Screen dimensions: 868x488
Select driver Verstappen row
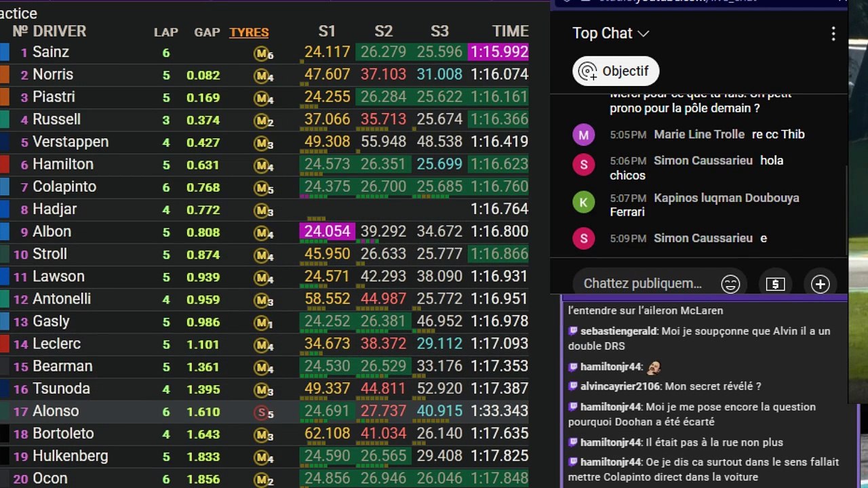[264, 142]
